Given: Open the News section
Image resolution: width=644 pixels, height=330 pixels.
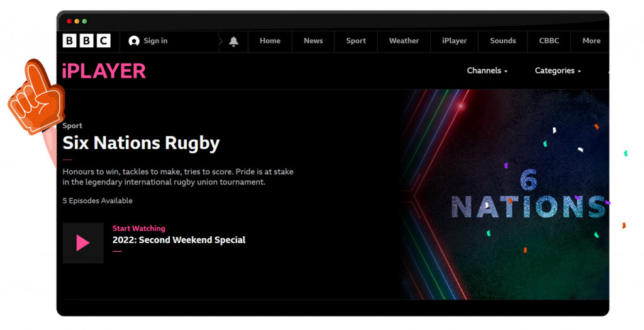Looking at the screenshot, I should point(313,41).
